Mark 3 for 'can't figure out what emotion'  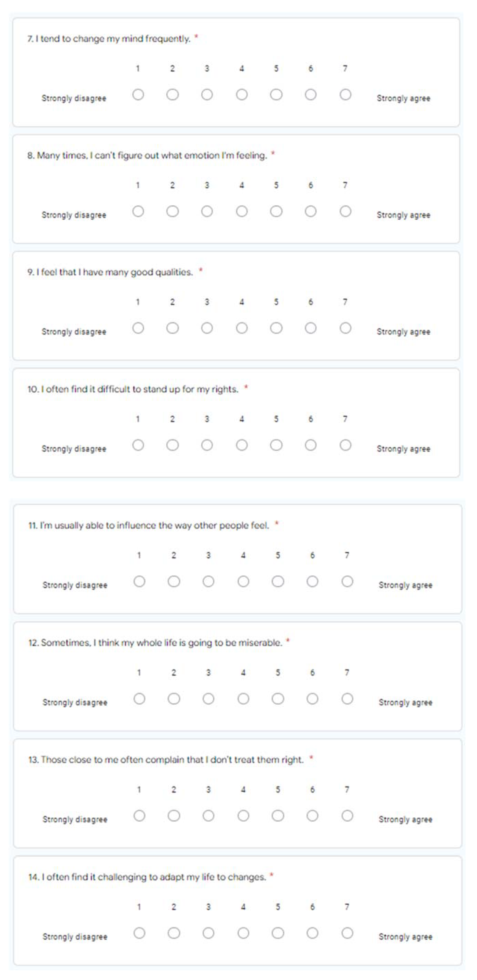tap(207, 211)
